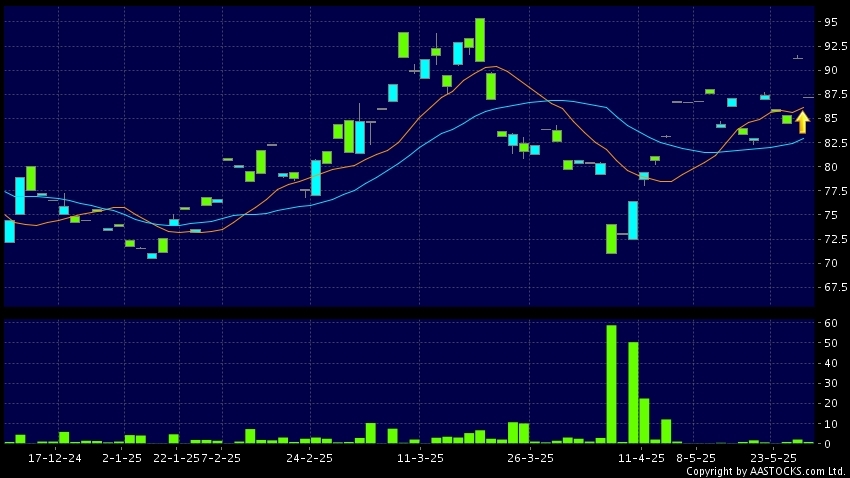Click the 75 price axis label
This screenshot has height=478, width=850.
click(x=830, y=215)
